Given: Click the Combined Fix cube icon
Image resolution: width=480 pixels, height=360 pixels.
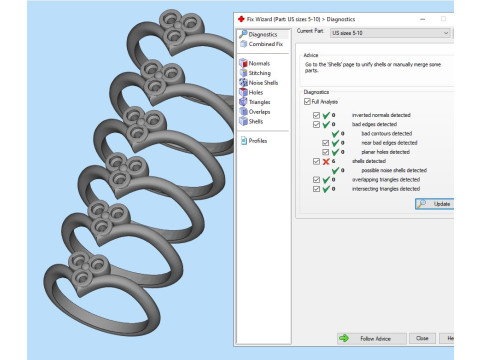Looking at the screenshot, I should point(244,44).
